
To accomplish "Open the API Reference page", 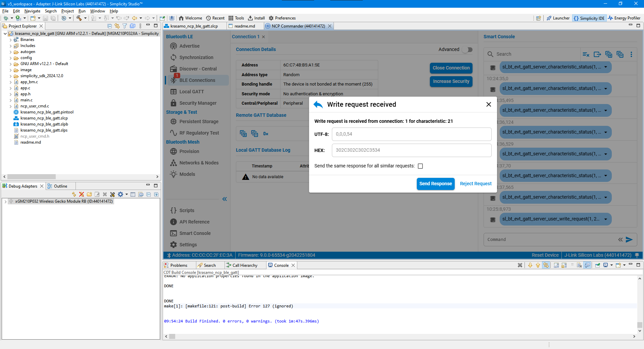I will (194, 222).
